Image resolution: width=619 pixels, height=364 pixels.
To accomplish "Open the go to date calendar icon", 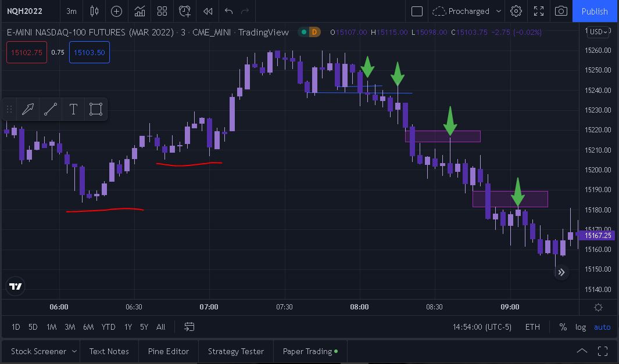I will 189,327.
